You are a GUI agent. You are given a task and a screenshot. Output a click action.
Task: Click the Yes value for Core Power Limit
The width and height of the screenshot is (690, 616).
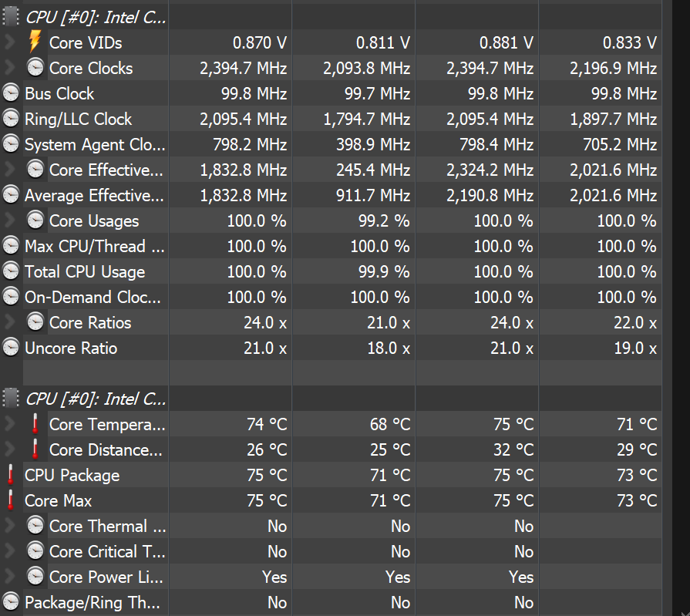coord(274,577)
